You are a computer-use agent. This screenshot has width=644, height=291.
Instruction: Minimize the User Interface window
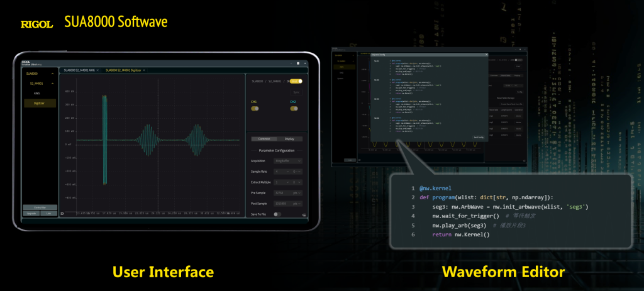tap(291, 63)
